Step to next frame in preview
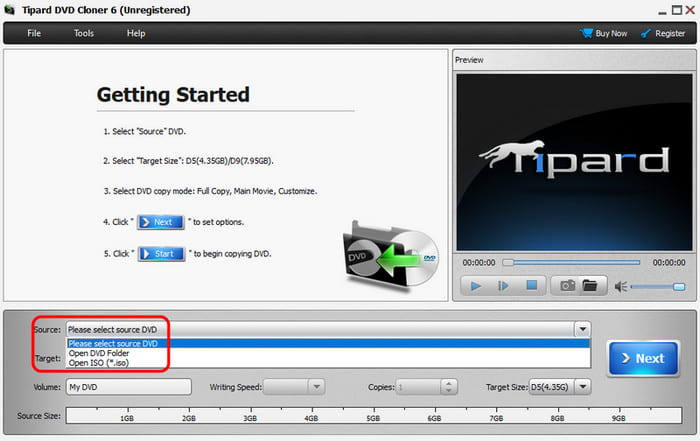 click(x=503, y=286)
